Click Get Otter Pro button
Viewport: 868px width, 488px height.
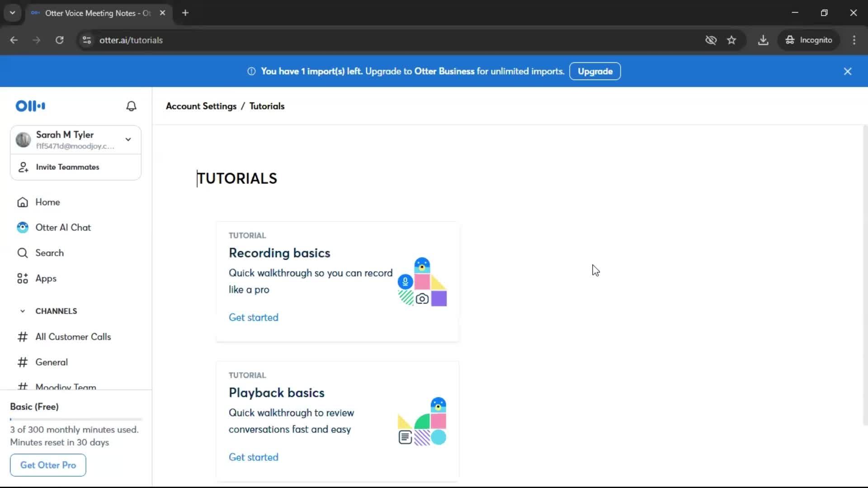pos(48,465)
